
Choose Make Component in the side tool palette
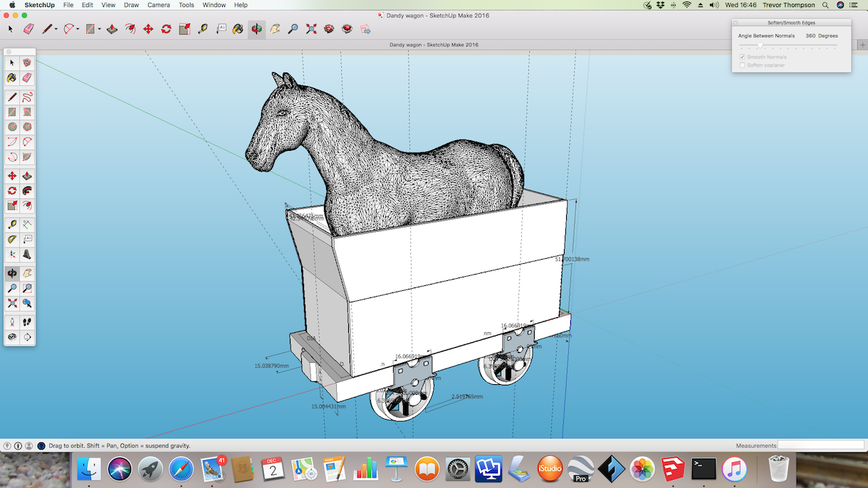[27, 63]
